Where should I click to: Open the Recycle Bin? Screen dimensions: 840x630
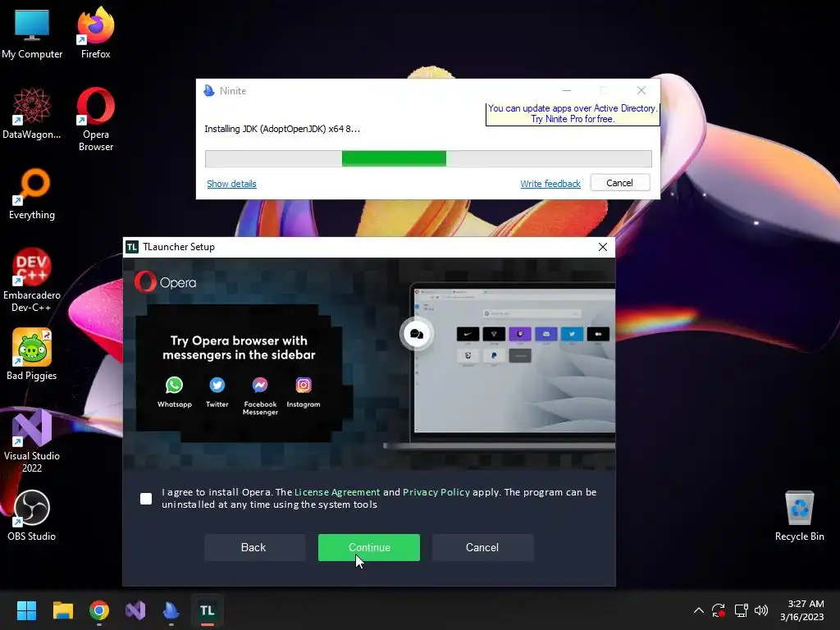pyautogui.click(x=799, y=515)
